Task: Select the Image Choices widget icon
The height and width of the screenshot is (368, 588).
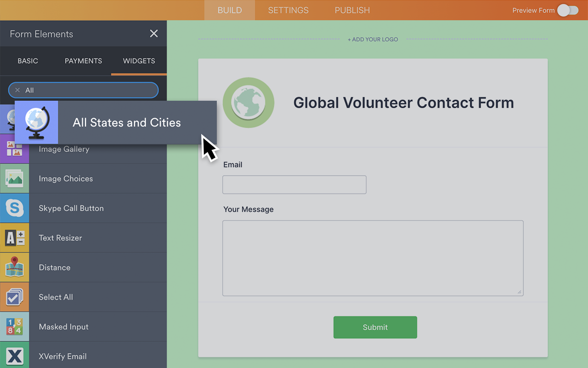Action: tap(14, 178)
